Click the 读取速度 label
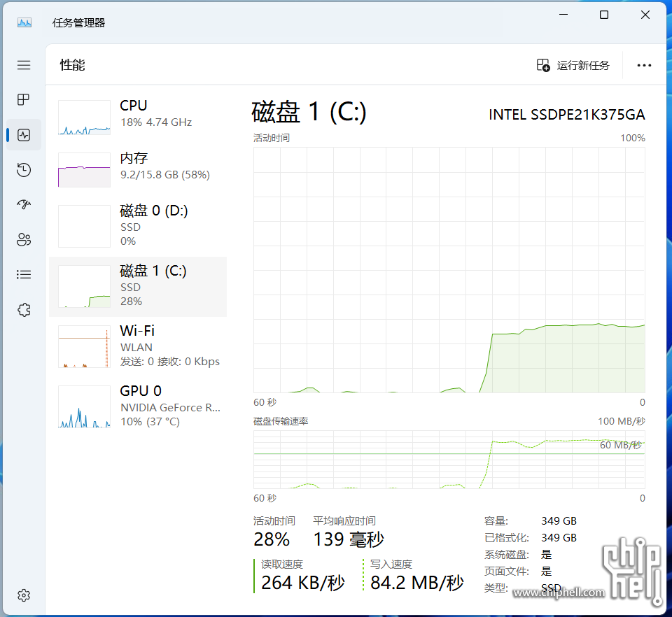The image size is (672, 617). (282, 565)
